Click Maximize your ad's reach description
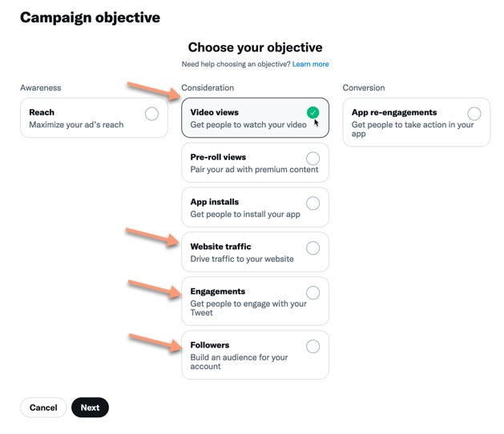The width and height of the screenshot is (504, 434). tap(76, 124)
